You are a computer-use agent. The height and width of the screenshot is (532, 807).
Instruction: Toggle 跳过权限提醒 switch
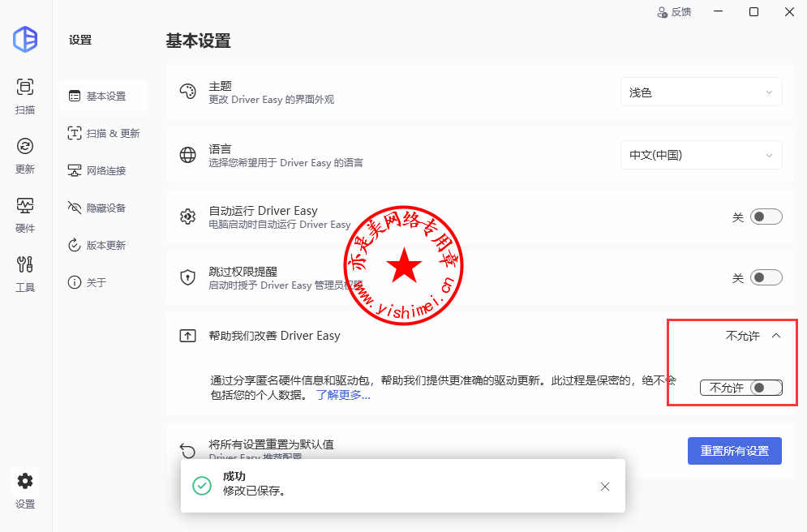click(x=766, y=277)
